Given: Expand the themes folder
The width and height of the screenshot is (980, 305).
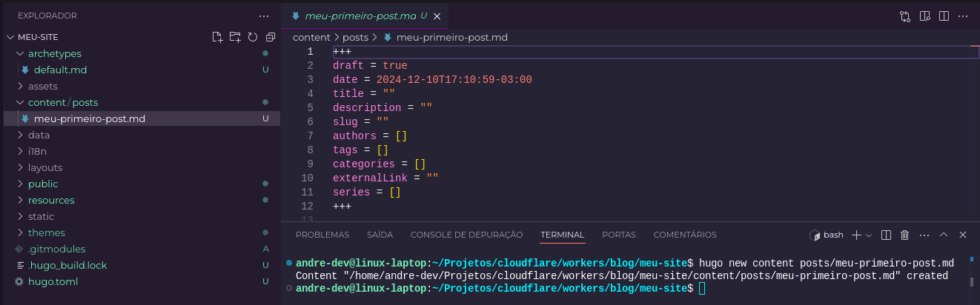Looking at the screenshot, I should tap(46, 232).
